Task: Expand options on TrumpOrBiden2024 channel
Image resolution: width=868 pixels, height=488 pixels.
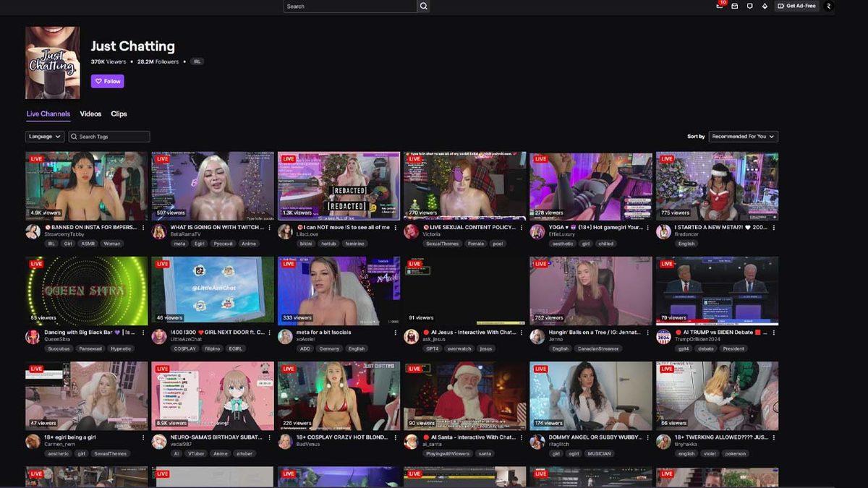Action: tap(774, 332)
